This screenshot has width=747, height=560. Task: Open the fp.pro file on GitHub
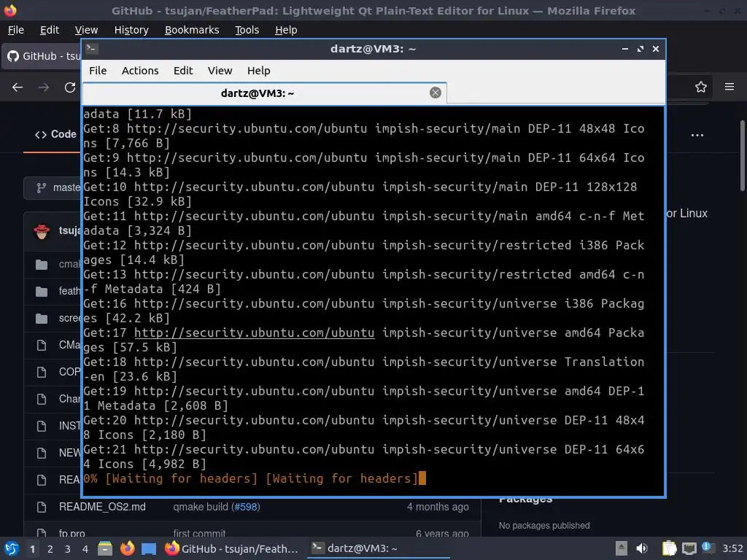click(x=72, y=533)
